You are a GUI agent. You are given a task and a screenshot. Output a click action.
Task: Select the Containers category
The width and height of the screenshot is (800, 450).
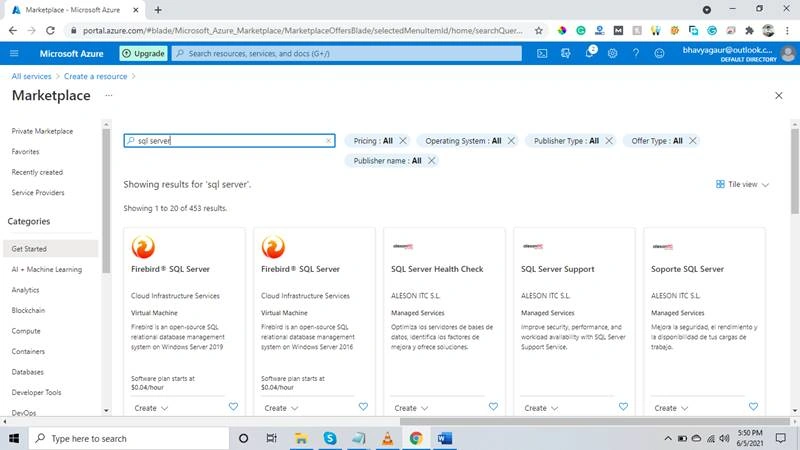coord(28,352)
